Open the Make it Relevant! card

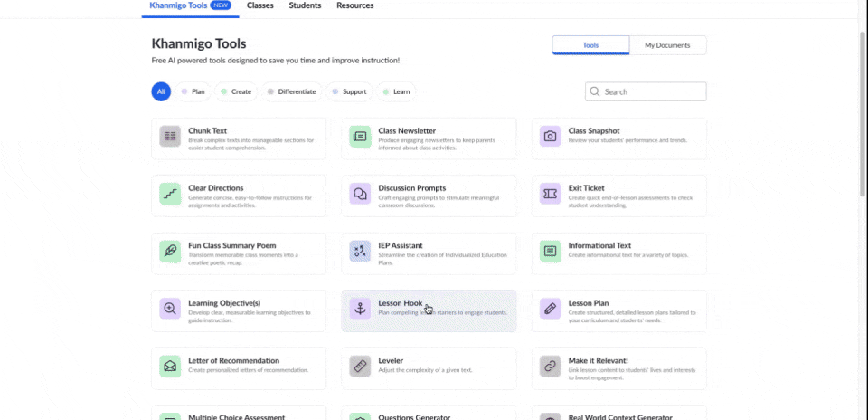[618, 367]
